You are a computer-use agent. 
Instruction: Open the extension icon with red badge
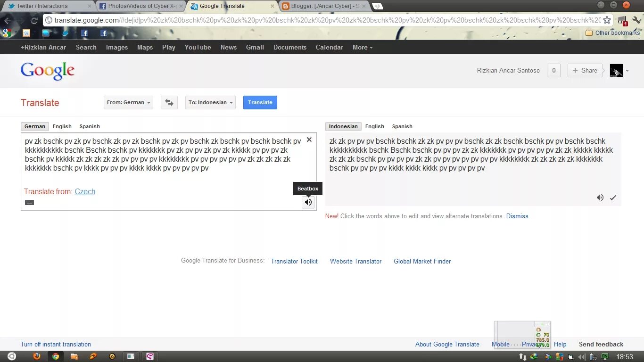(x=623, y=21)
